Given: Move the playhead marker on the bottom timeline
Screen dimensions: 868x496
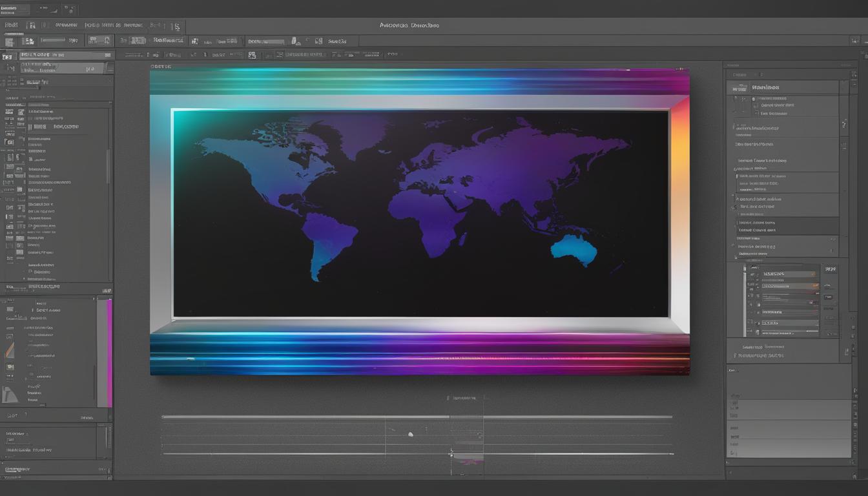Looking at the screenshot, I should (451, 453).
